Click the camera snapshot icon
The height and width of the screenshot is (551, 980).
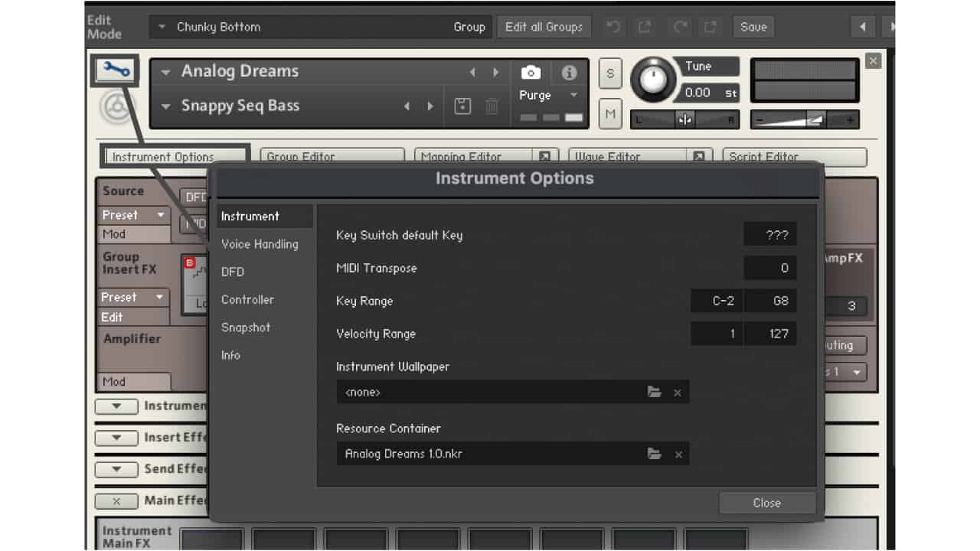click(x=531, y=73)
